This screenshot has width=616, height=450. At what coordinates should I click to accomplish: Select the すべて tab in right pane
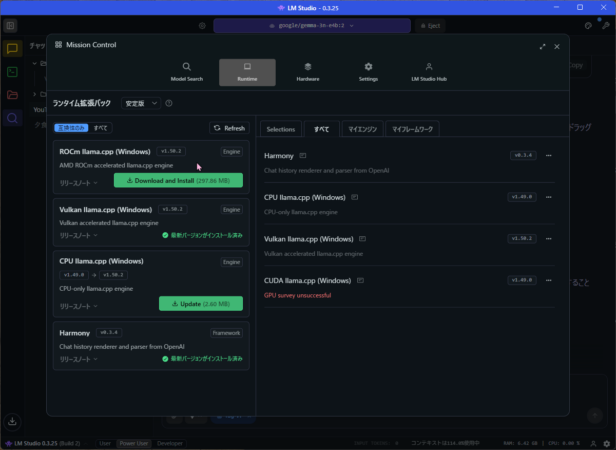(x=321, y=129)
